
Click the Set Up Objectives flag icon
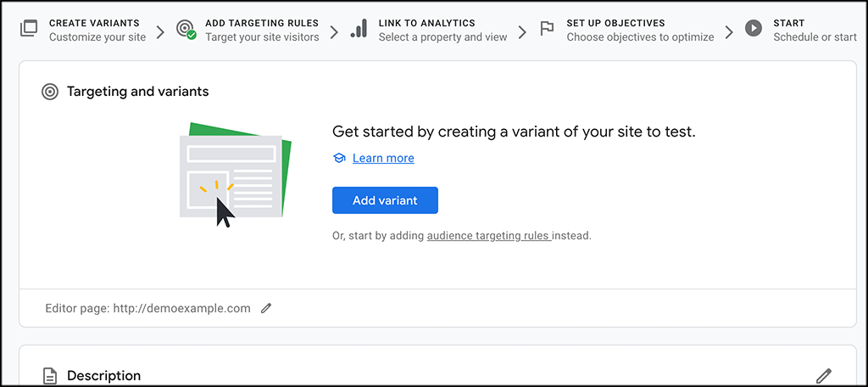coord(547,29)
